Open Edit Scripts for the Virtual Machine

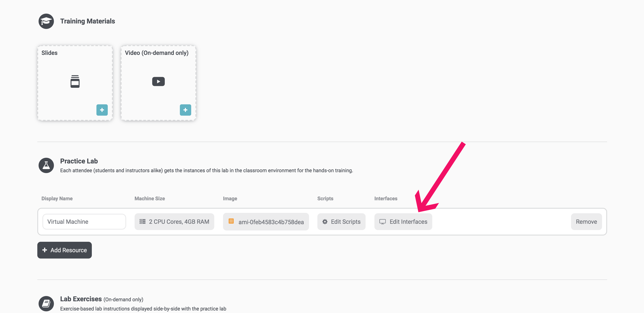click(341, 222)
